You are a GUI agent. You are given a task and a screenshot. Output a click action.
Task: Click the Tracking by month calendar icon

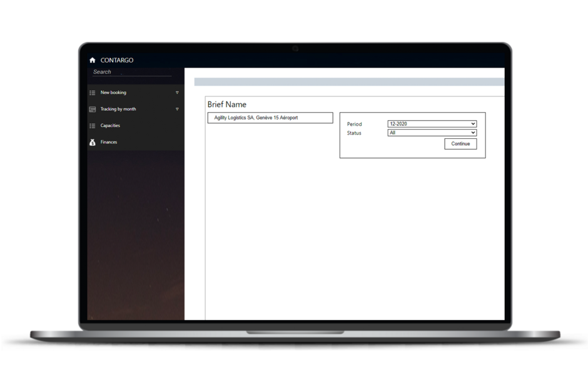click(x=92, y=109)
